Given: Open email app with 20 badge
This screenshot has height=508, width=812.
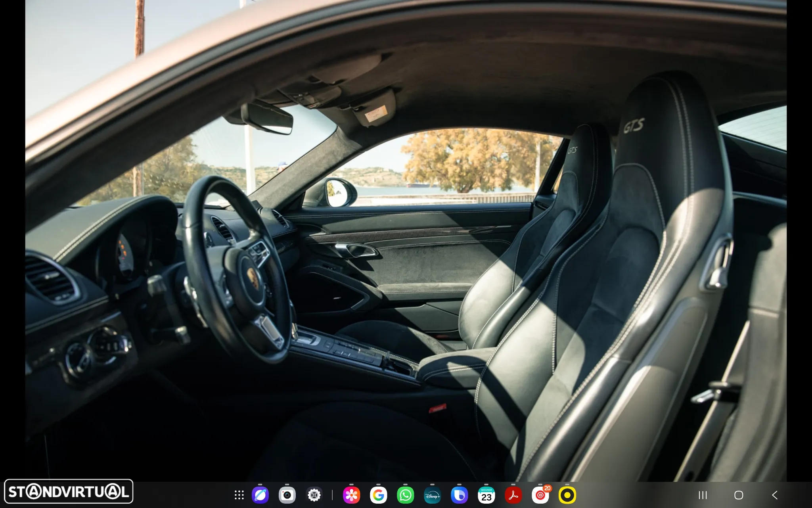Looking at the screenshot, I should point(541,495).
